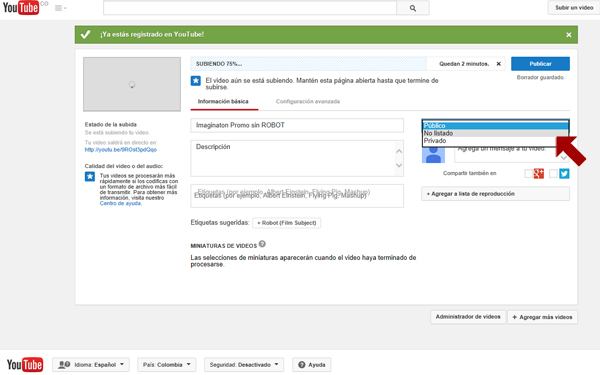
Task: Click the blue star icon beside upload notice
Action: 196,81
